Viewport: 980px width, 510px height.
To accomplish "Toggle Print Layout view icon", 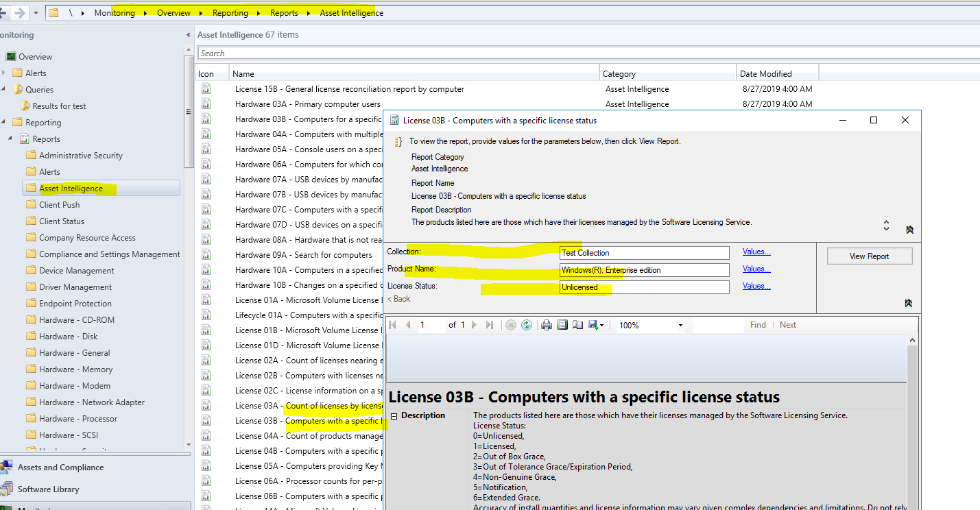I will click(562, 325).
